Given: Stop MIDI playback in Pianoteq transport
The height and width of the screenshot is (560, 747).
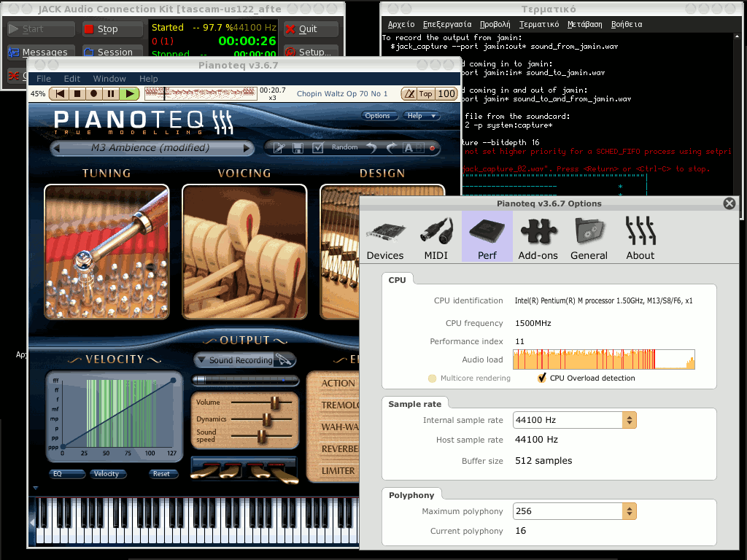Looking at the screenshot, I should [77, 94].
